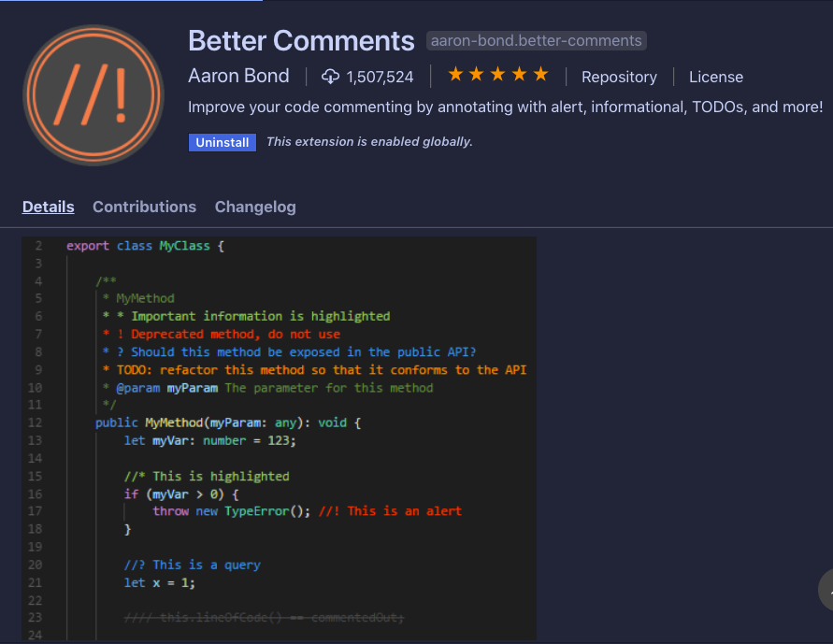Click the active editor tab at the top
833x644 pixels.
(x=131, y=3)
